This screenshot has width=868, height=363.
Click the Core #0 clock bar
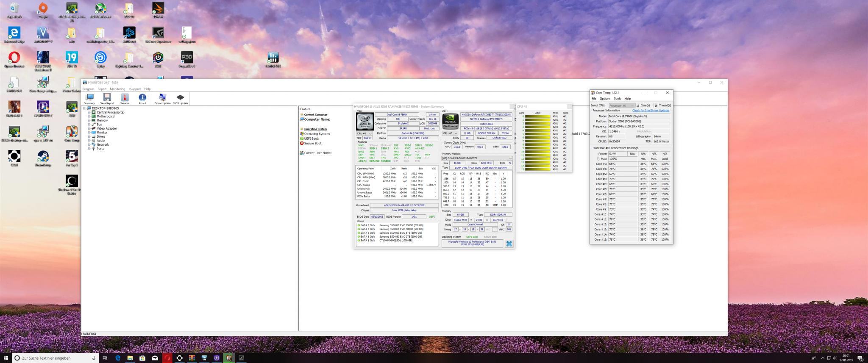(537, 116)
